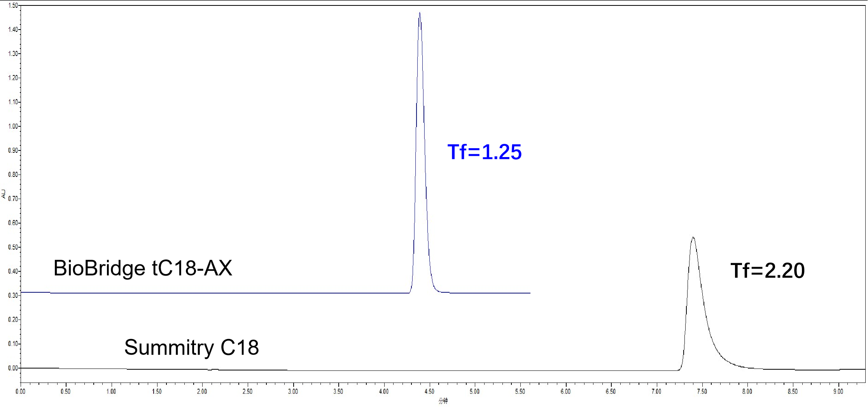Click the AU y-axis title
The height and width of the screenshot is (407, 868).
3,194
